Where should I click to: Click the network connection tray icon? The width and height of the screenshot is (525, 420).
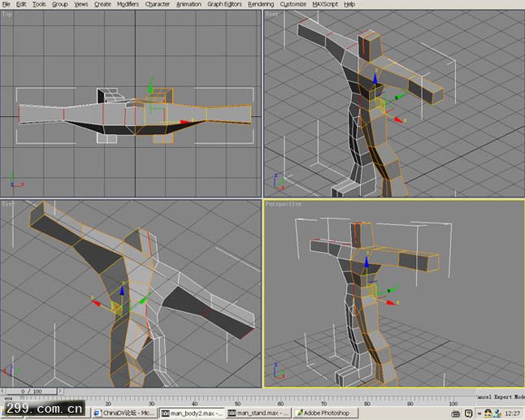tap(497, 414)
